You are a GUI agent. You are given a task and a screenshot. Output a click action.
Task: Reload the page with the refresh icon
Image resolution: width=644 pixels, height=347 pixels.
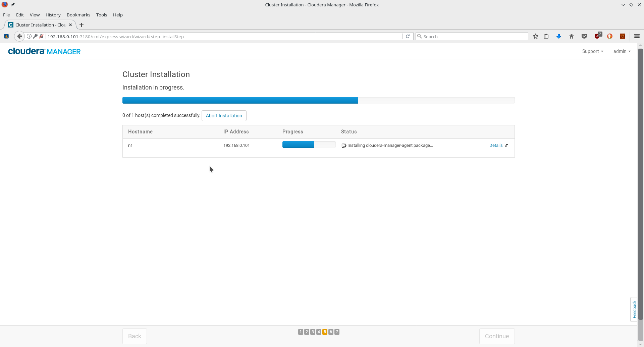point(408,36)
